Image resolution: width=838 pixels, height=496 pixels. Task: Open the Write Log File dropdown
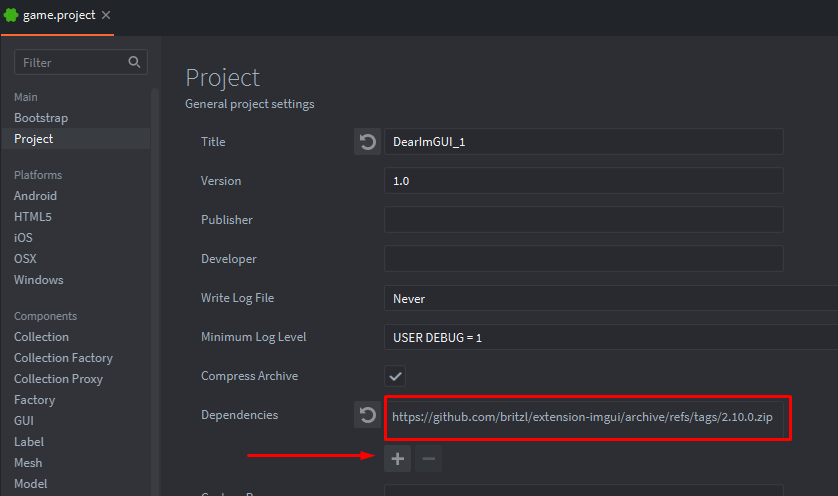coord(610,298)
